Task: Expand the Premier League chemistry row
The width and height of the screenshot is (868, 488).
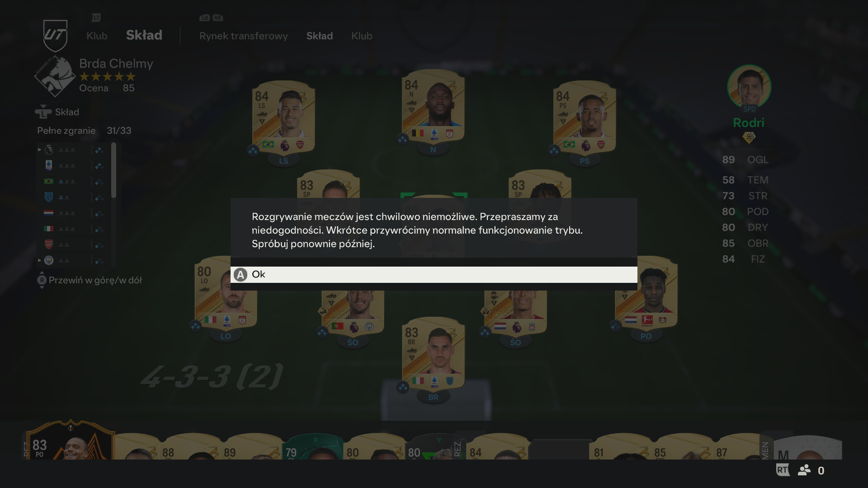Action: coord(72,150)
